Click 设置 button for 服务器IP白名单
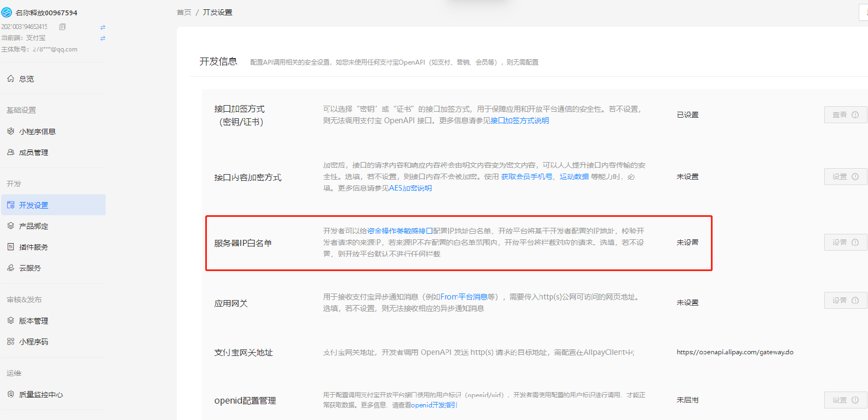The width and height of the screenshot is (868, 420). point(845,243)
